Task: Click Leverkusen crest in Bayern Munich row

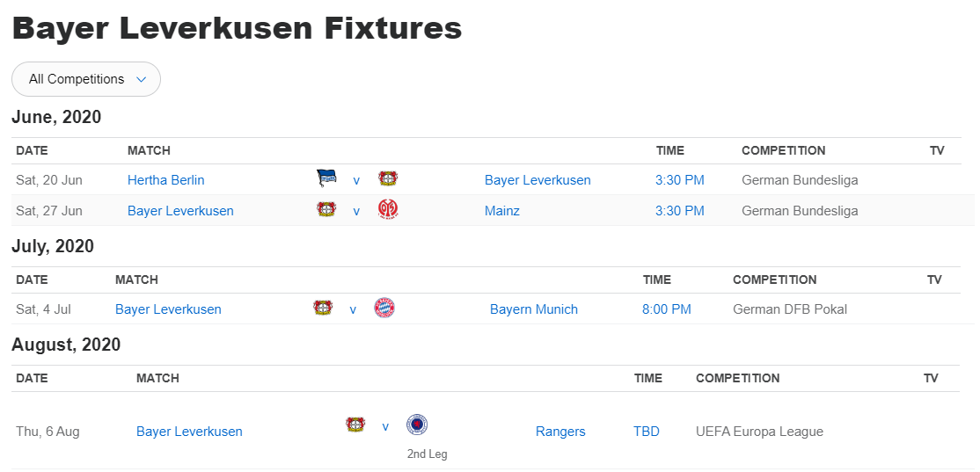Action: (323, 309)
